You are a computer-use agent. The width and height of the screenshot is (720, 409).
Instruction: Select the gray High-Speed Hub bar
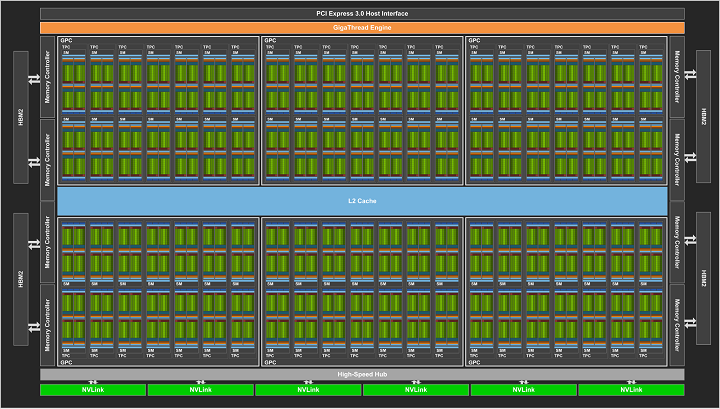point(362,374)
